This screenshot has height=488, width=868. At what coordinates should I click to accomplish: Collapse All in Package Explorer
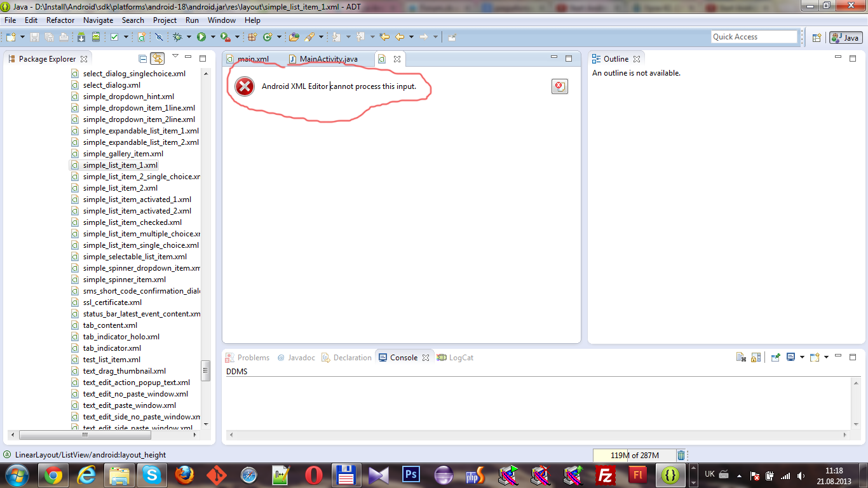[143, 58]
